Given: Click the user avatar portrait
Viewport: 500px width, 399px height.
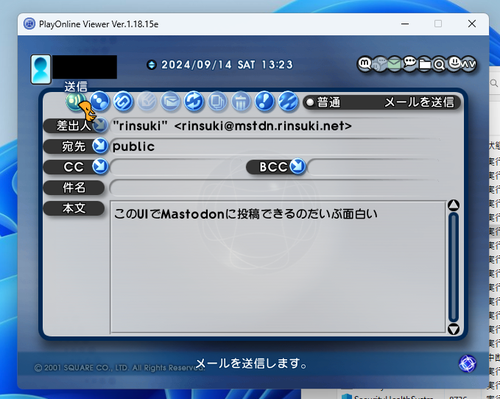Looking at the screenshot, I should [x=41, y=69].
